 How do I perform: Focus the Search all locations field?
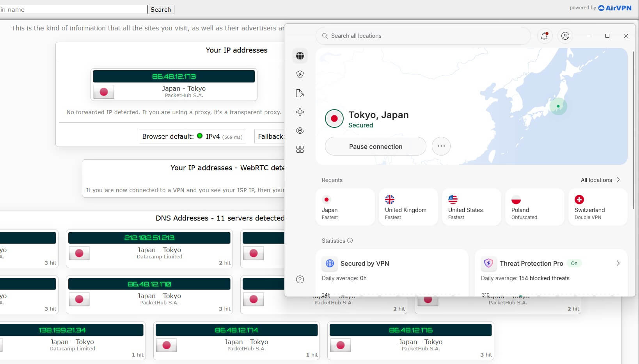click(x=423, y=36)
